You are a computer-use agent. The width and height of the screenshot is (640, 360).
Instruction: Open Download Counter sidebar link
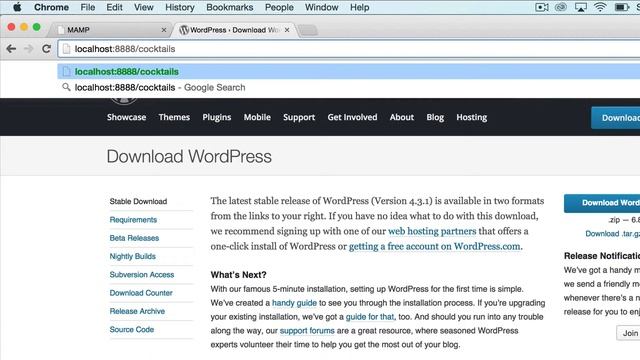(x=141, y=293)
